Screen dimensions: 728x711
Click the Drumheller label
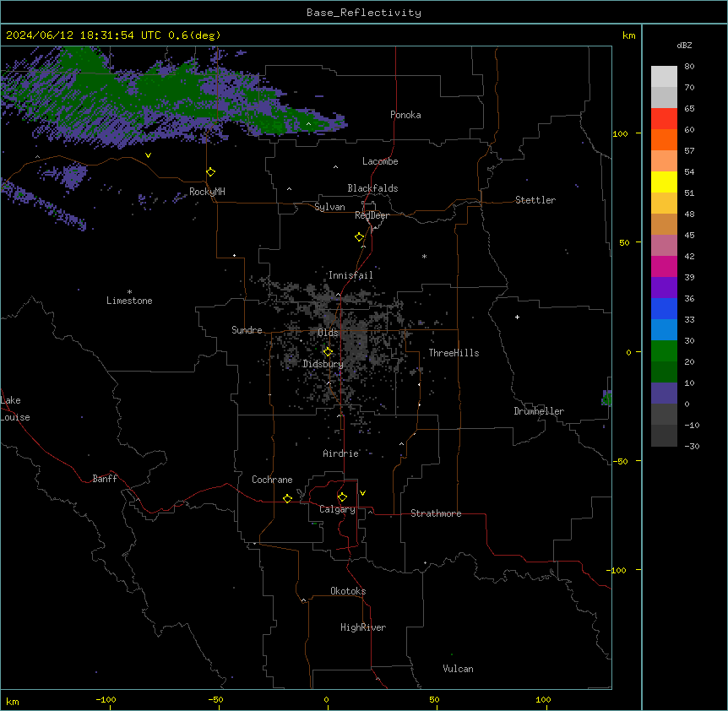pos(539,411)
